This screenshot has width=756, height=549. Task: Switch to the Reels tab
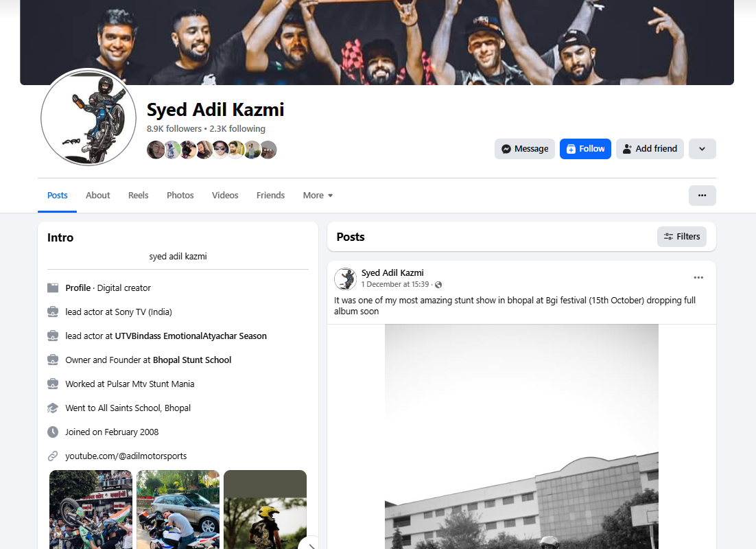[x=139, y=196]
